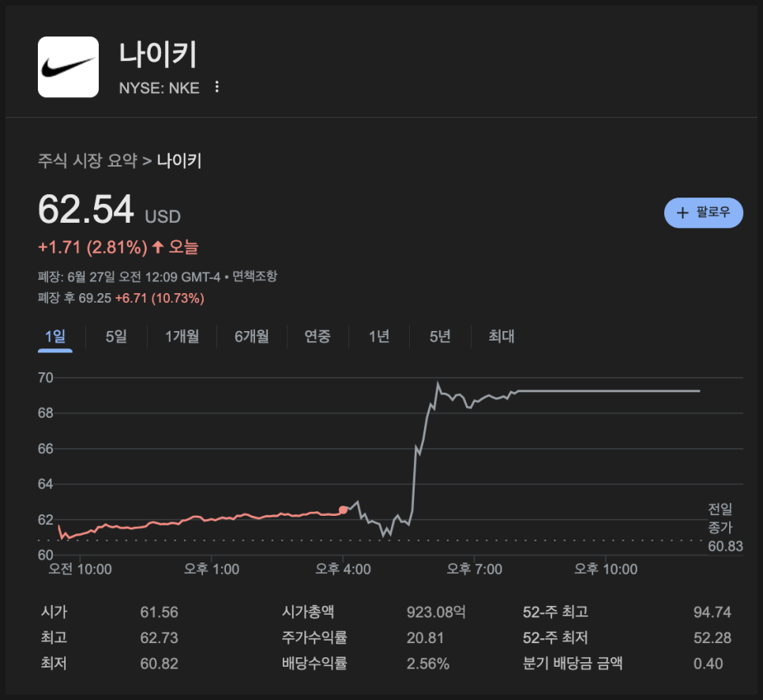Click the Nike swoosh logo
The image size is (763, 700).
click(x=68, y=66)
